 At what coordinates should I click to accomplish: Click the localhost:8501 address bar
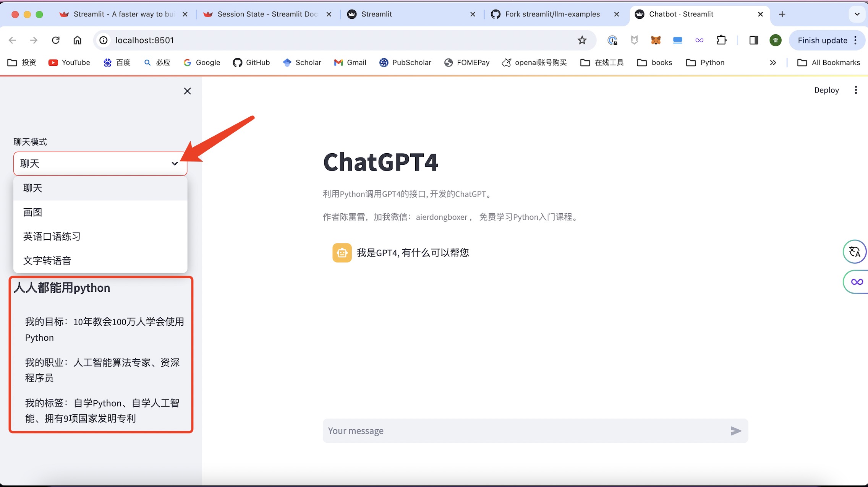336,40
